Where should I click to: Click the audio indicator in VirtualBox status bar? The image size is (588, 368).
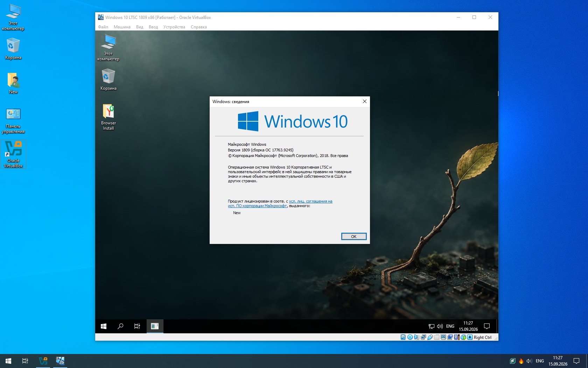pyautogui.click(x=416, y=337)
